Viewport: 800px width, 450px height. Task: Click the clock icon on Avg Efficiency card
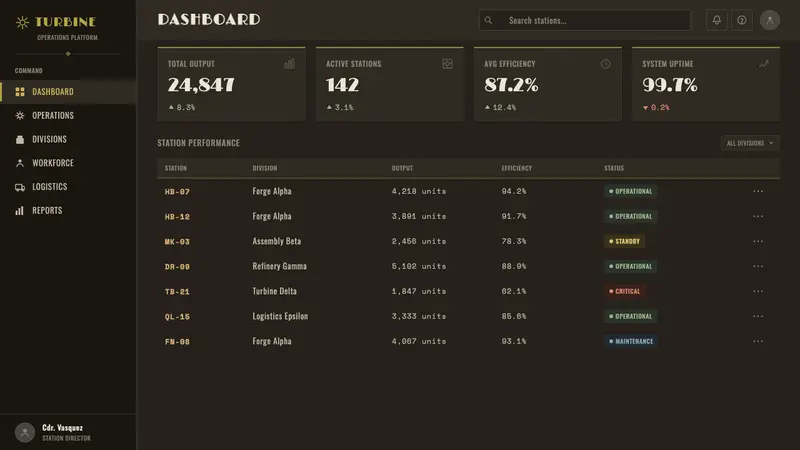[605, 64]
